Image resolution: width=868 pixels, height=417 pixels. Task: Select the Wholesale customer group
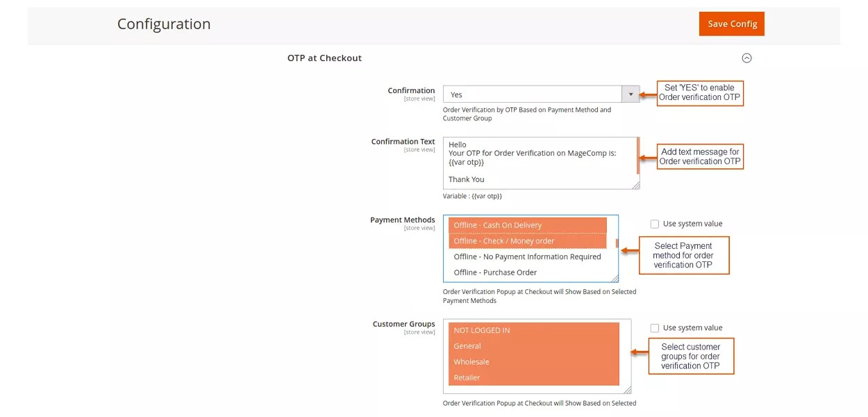pos(471,361)
